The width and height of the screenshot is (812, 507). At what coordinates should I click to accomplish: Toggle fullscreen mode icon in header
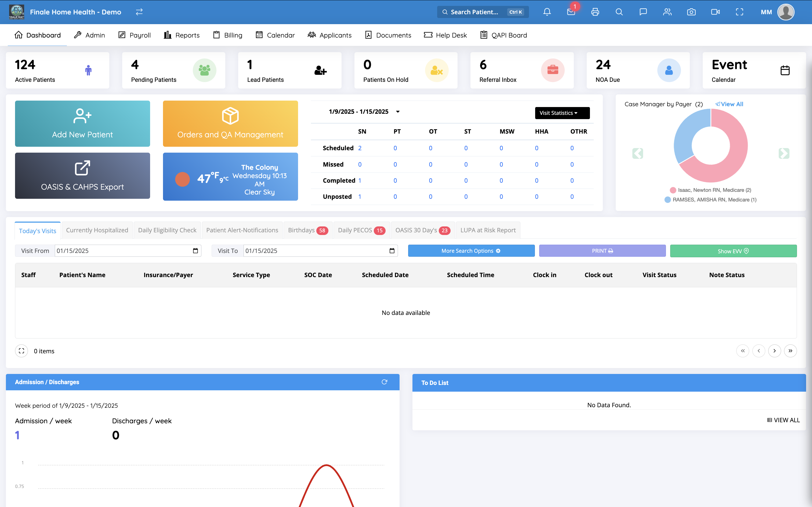(740, 12)
